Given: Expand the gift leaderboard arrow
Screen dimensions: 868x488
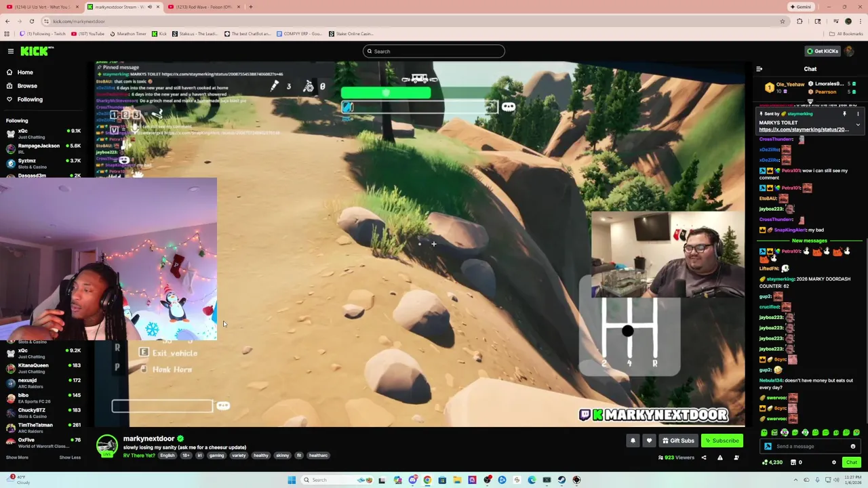Looking at the screenshot, I should 810,101.
